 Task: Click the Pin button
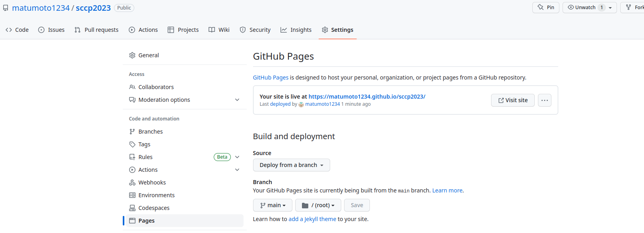(x=546, y=7)
